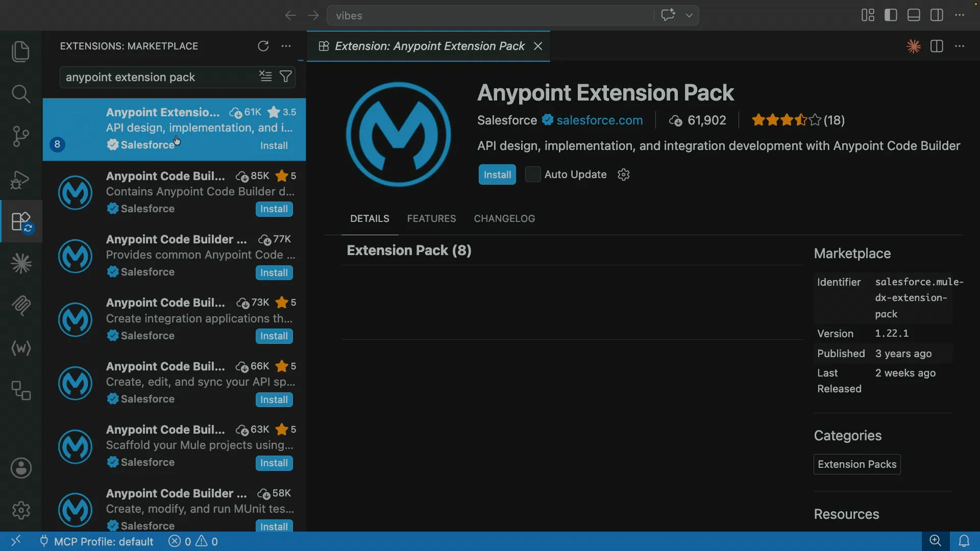The image size is (980, 551).
Task: Click MCP Profile: default in status bar
Action: pos(97,542)
